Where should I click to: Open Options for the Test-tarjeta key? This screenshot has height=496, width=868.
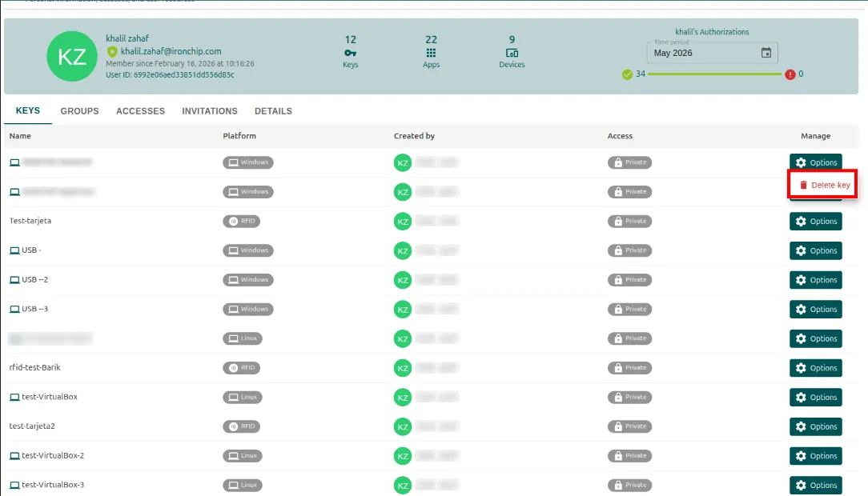point(815,221)
